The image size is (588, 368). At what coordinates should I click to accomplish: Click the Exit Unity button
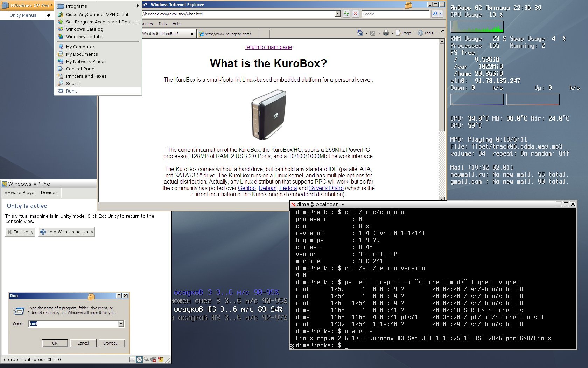click(20, 232)
